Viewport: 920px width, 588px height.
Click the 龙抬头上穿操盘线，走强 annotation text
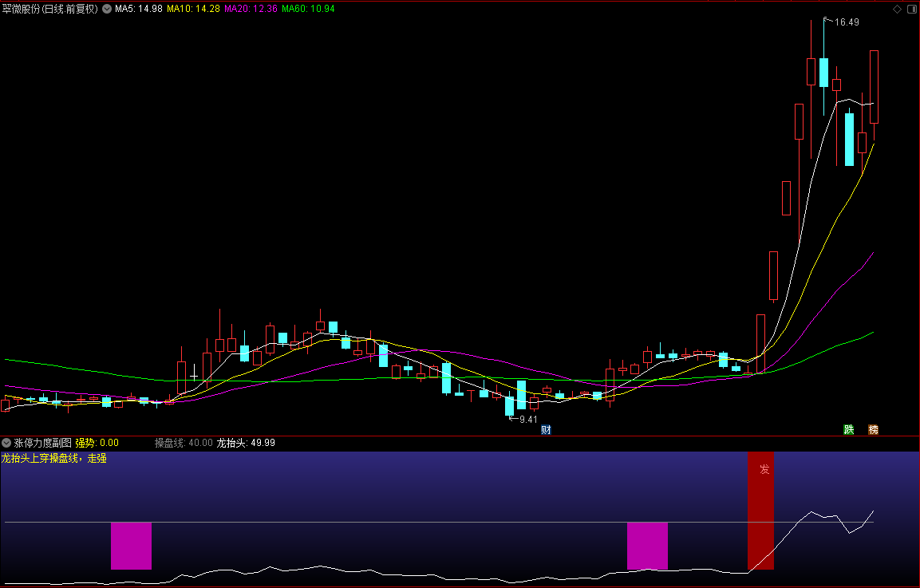54,458
